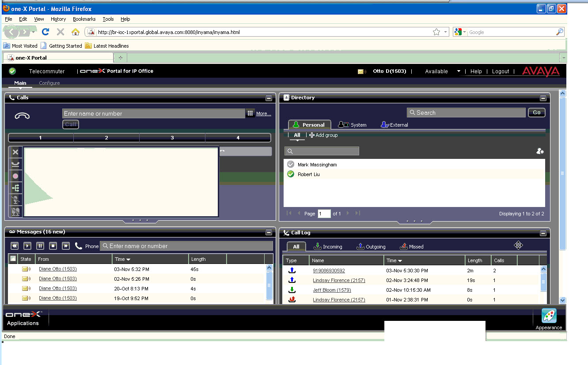Click Firefox Home toolbar icon

click(x=76, y=32)
